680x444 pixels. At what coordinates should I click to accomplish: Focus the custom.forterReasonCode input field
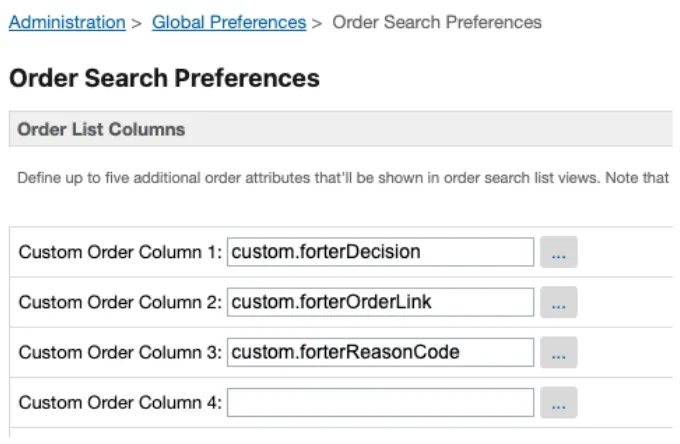[x=380, y=353]
